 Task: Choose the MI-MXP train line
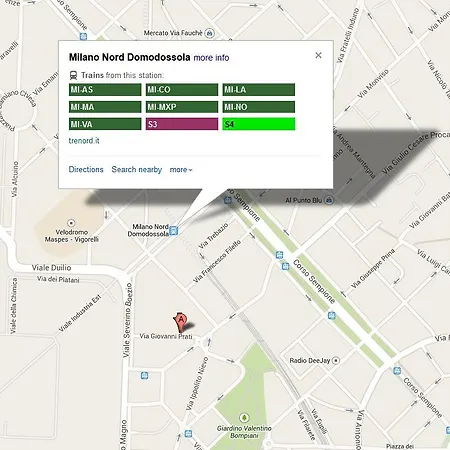click(182, 107)
